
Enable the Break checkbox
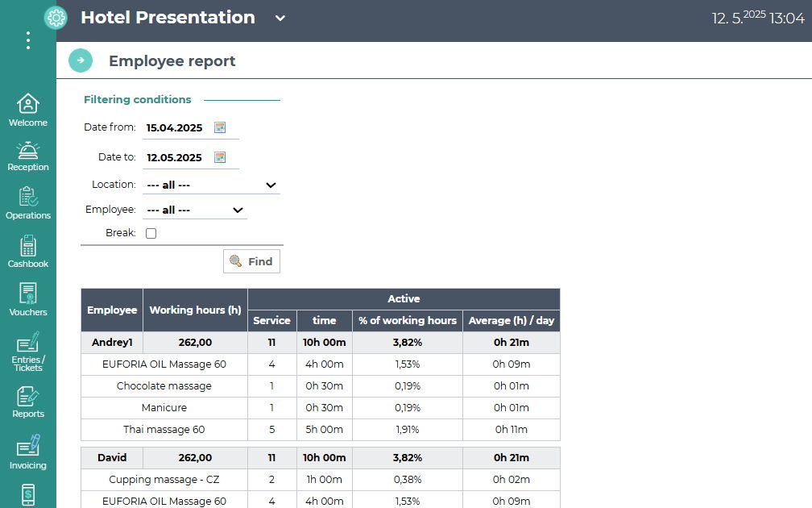coord(151,234)
